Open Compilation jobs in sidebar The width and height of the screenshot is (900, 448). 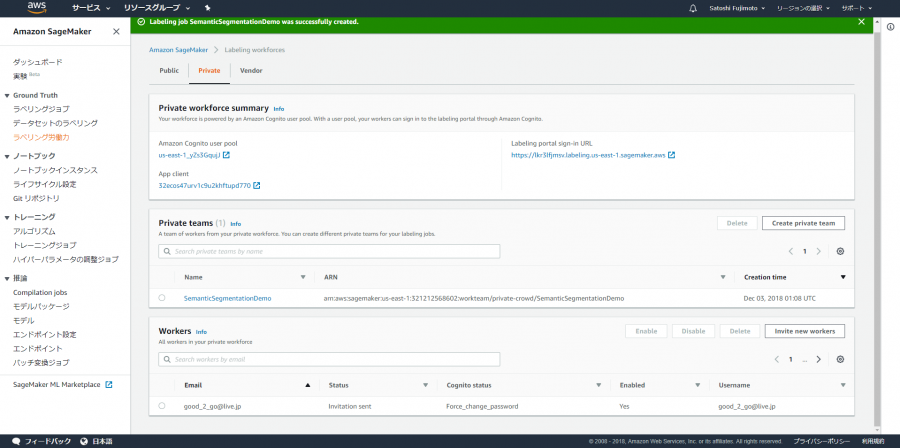40,293
